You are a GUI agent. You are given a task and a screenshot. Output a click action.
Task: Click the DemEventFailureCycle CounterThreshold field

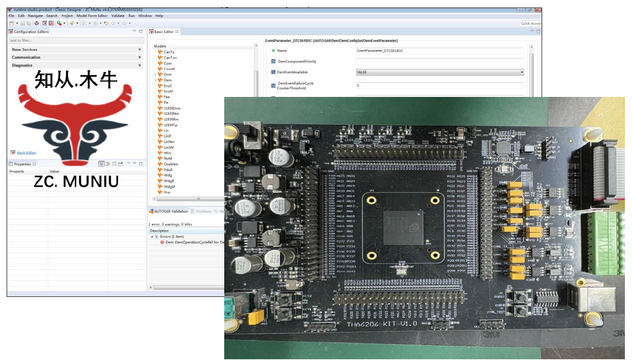click(440, 86)
